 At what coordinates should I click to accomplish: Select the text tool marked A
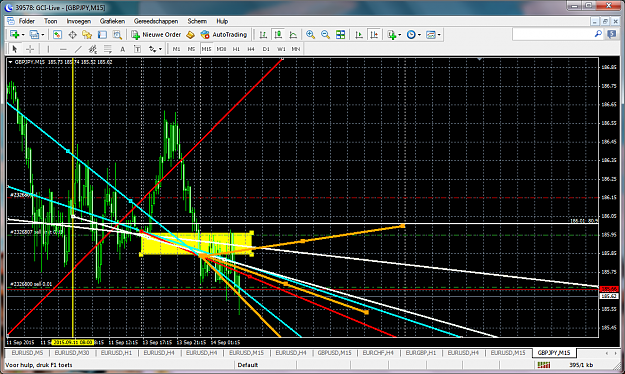click(x=122, y=49)
